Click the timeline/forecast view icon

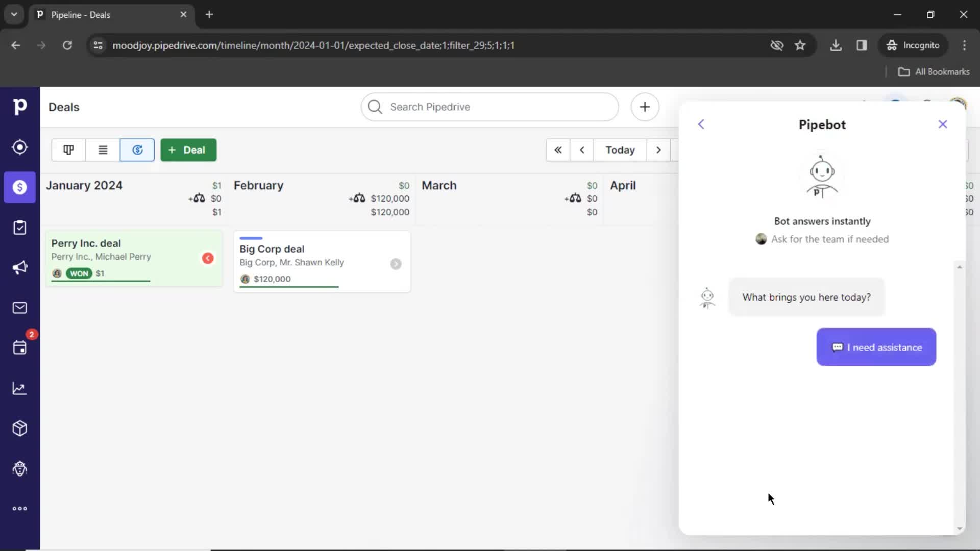coord(138,149)
